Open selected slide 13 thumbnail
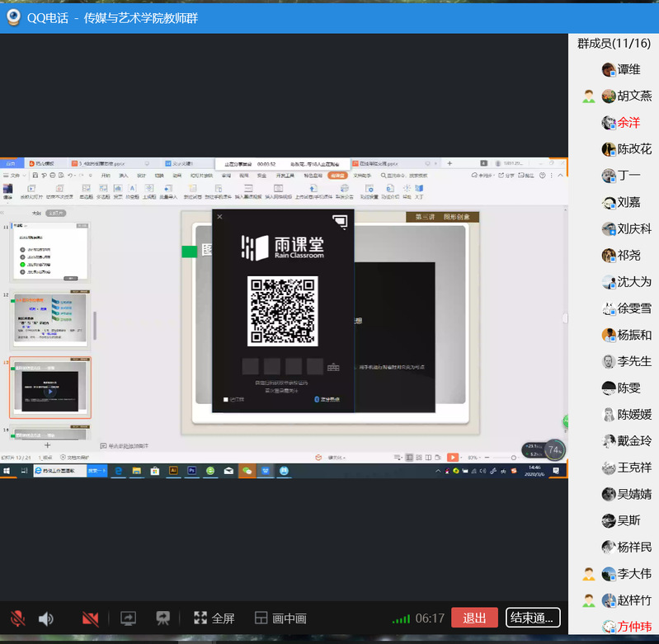 click(x=50, y=388)
